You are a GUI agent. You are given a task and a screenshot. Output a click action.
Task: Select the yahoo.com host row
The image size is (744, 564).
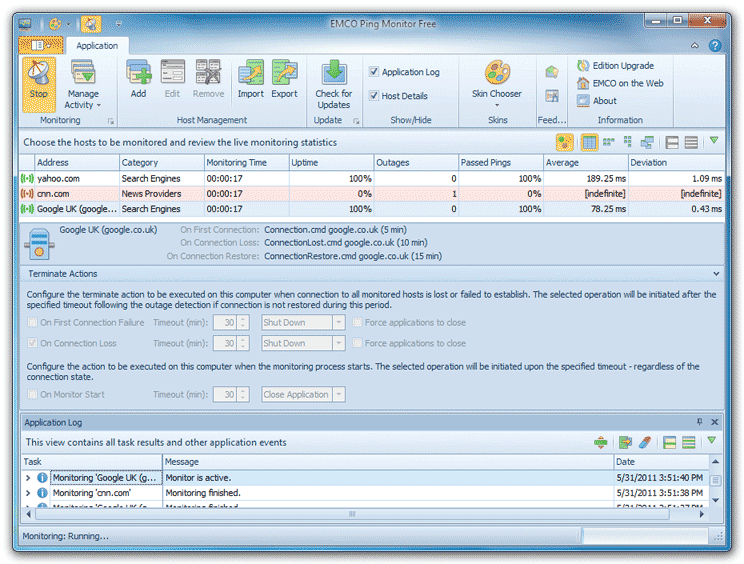click(372, 178)
